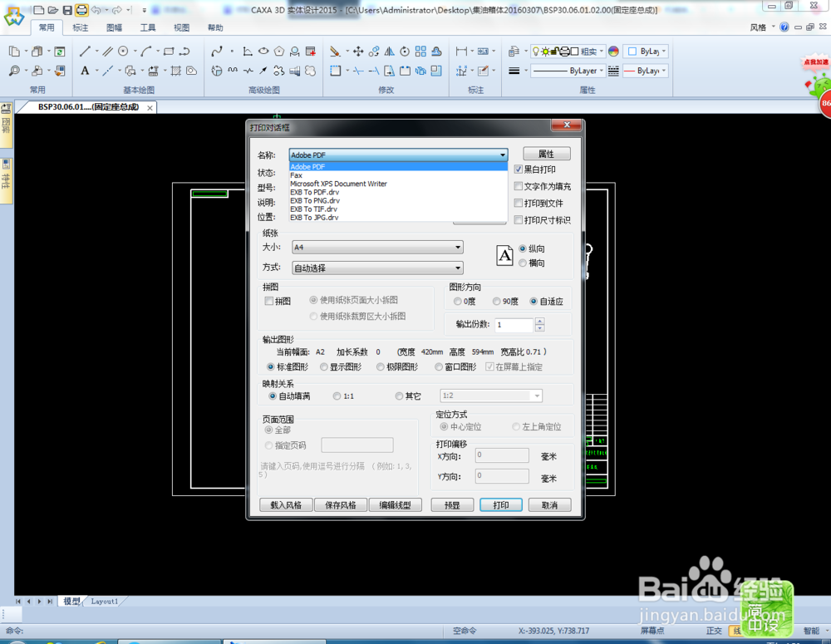Enable the 打印尺寸标识 checkbox
Image resolution: width=831 pixels, height=644 pixels.
pyautogui.click(x=519, y=220)
